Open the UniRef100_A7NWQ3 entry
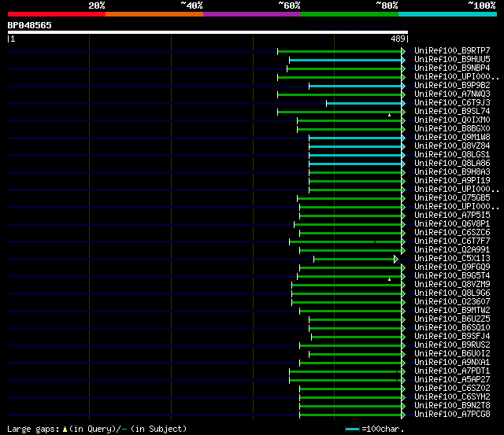 (x=452, y=94)
